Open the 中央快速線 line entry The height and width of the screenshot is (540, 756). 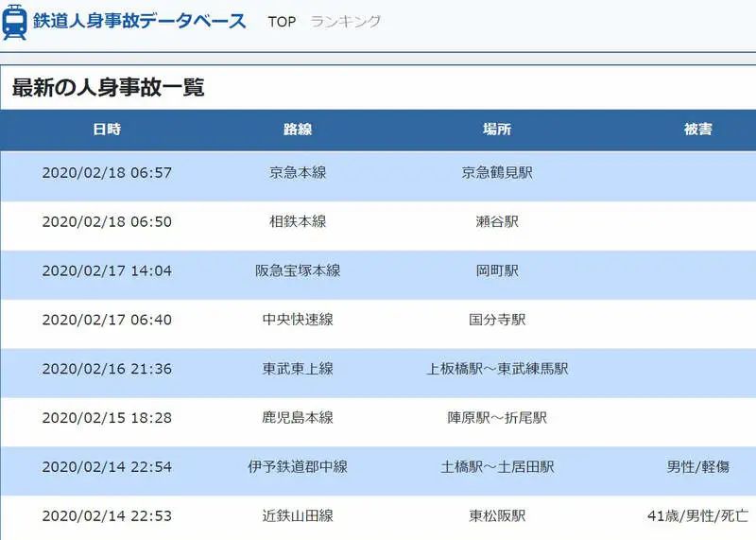click(298, 320)
